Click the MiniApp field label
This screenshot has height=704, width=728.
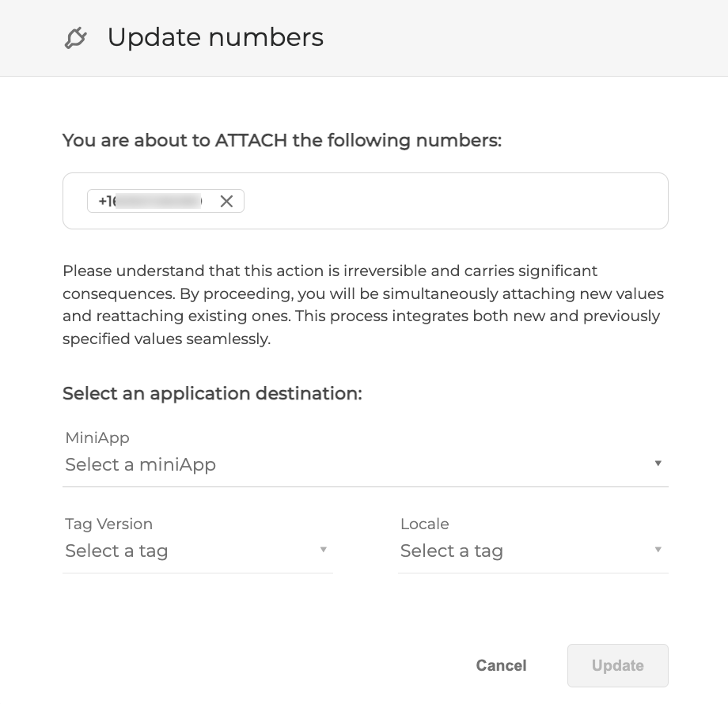pos(97,437)
